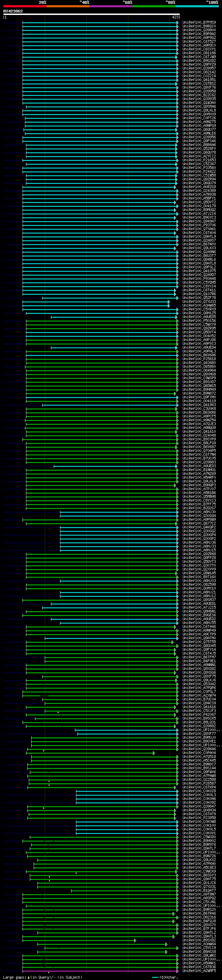Click the green ~80% identity scale segment
This screenshot has height=980, width=222.
(154, 6)
